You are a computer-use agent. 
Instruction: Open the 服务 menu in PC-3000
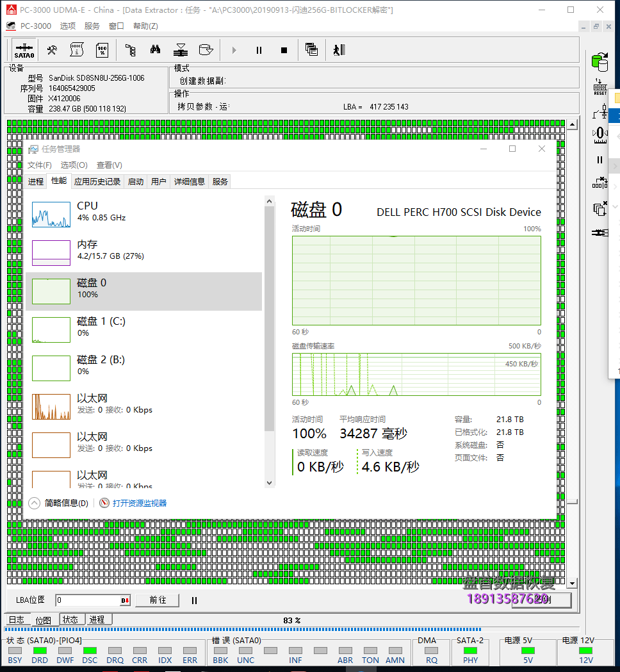[x=92, y=26]
